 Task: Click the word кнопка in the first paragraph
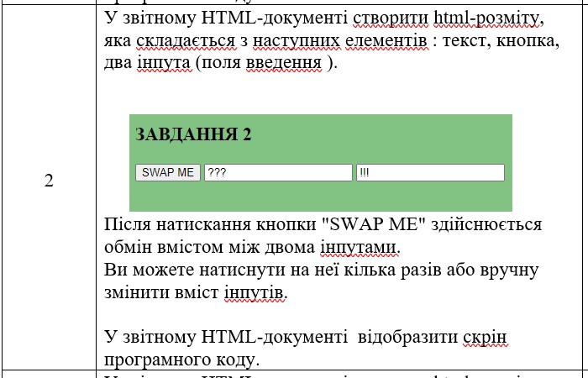click(x=526, y=41)
